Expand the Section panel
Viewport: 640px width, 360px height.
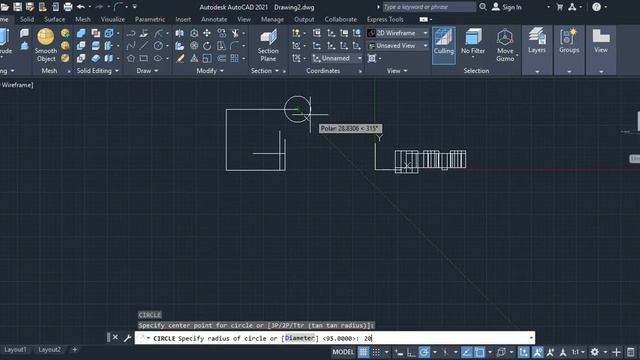pos(264,71)
